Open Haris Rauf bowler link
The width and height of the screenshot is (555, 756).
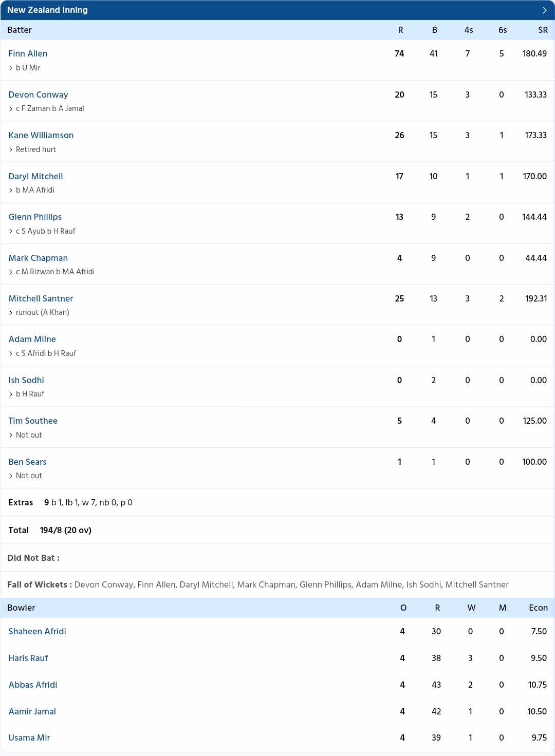28,658
